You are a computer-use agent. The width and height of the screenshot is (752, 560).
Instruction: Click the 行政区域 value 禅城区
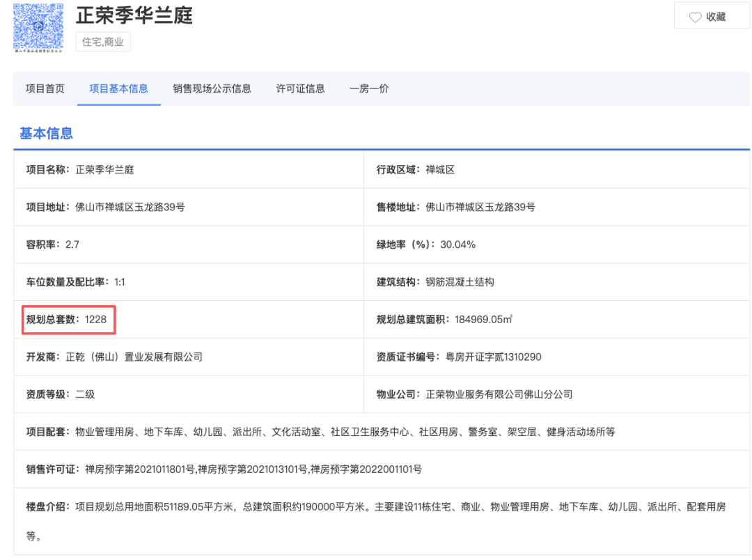(x=440, y=169)
